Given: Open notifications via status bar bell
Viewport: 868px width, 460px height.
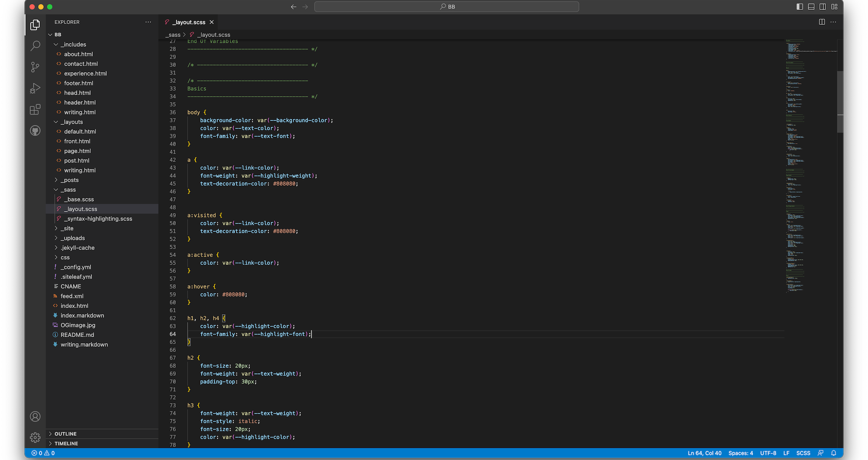Looking at the screenshot, I should (x=834, y=453).
